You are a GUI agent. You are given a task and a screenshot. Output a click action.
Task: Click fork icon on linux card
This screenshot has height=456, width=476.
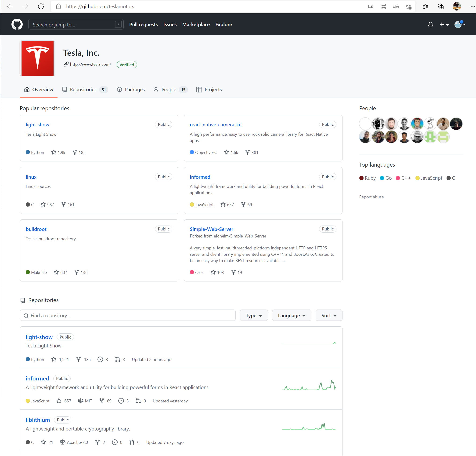[63, 204]
